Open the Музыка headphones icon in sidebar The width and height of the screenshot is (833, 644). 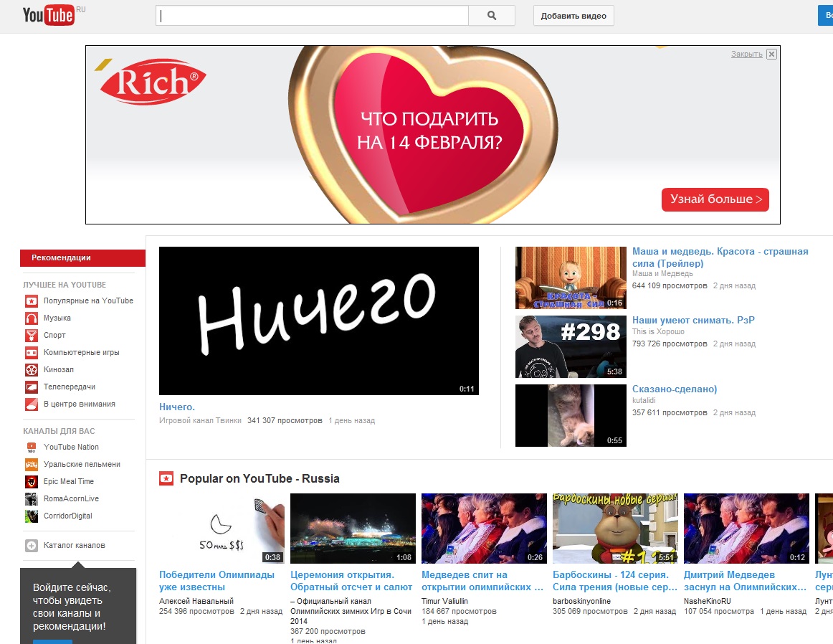(32, 318)
